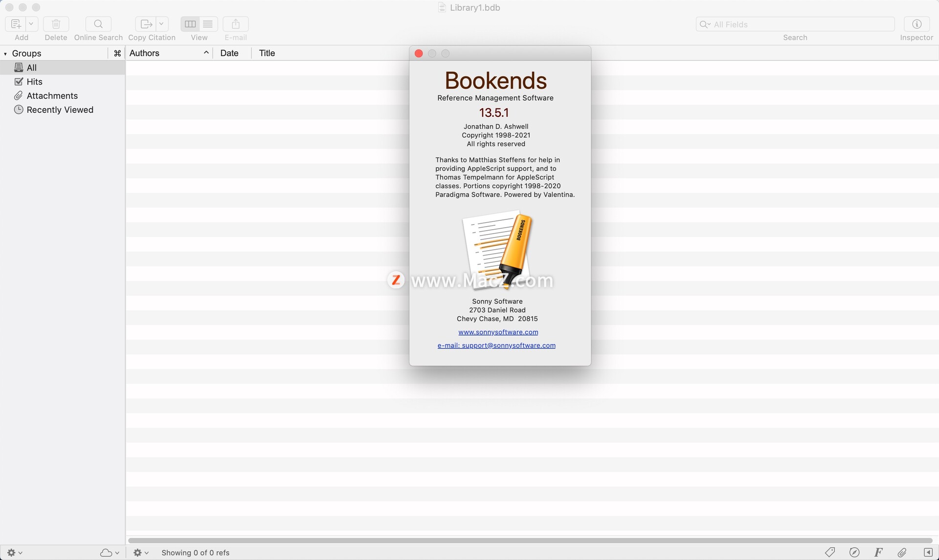Click the 'Showing 0 of 0 refs' text
Viewport: 939px width, 560px height.
click(196, 553)
